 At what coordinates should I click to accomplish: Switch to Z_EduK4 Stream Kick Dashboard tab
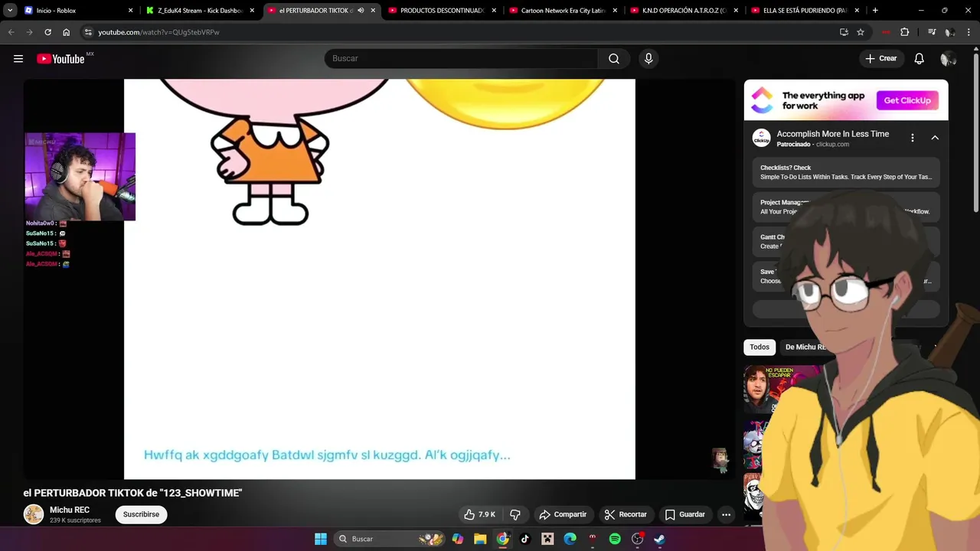(199, 11)
